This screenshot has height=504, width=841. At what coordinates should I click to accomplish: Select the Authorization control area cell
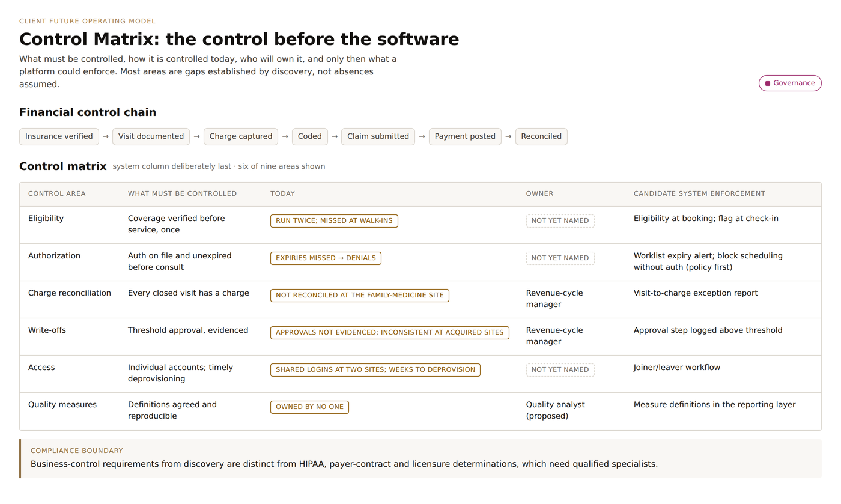click(54, 256)
